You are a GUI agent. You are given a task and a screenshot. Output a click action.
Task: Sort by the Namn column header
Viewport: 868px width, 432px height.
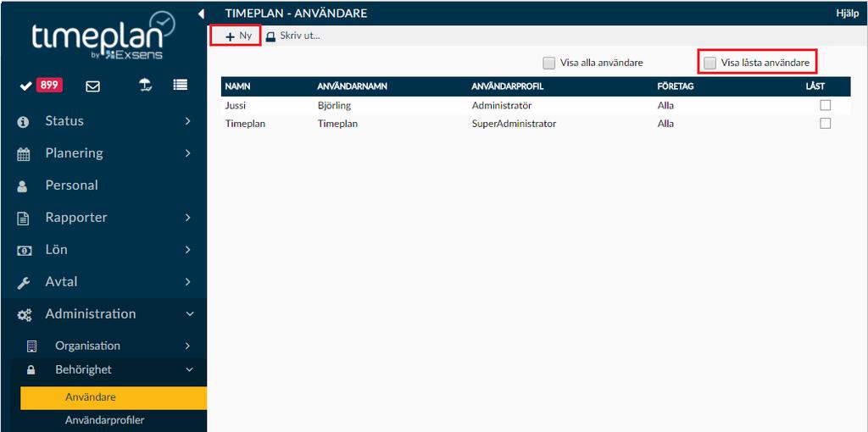tap(236, 87)
